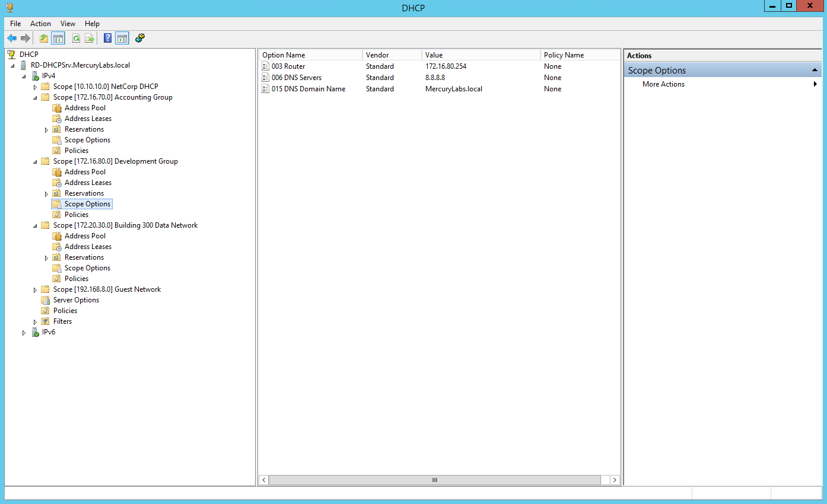Viewport: 827px width, 504px height.
Task: Open the Action menu
Action: (40, 24)
